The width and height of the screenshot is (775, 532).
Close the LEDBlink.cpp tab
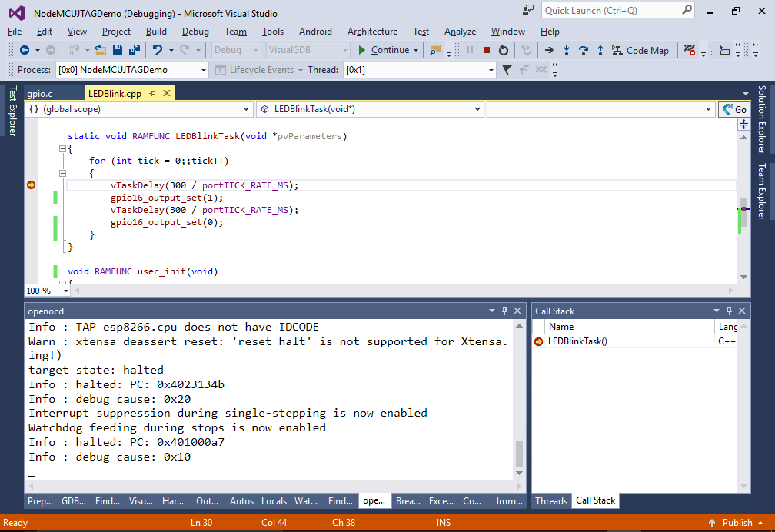(167, 93)
